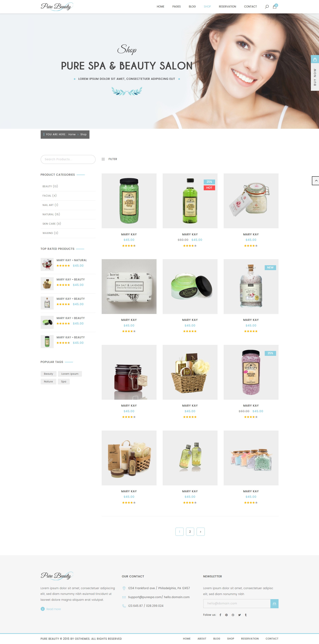Open the Twitter icon in footer
The height and width of the screenshot is (644, 319).
[x=240, y=615]
